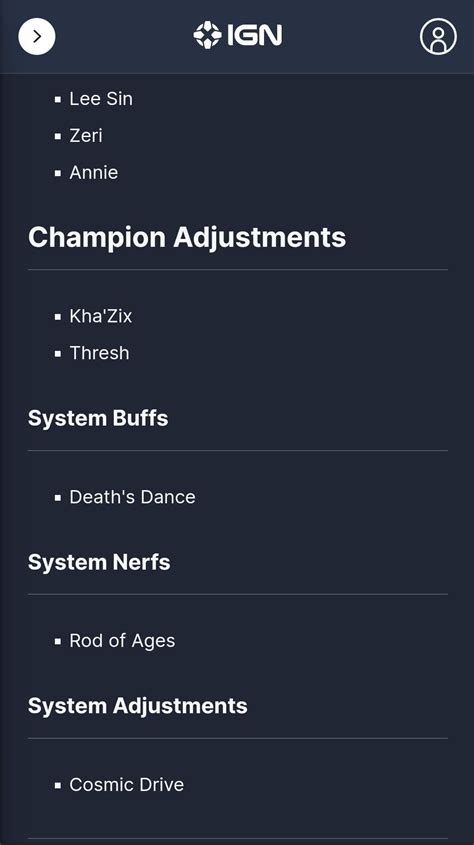Click the System Nerfs heading
Viewport: 474px width, 845px height.
click(x=99, y=562)
